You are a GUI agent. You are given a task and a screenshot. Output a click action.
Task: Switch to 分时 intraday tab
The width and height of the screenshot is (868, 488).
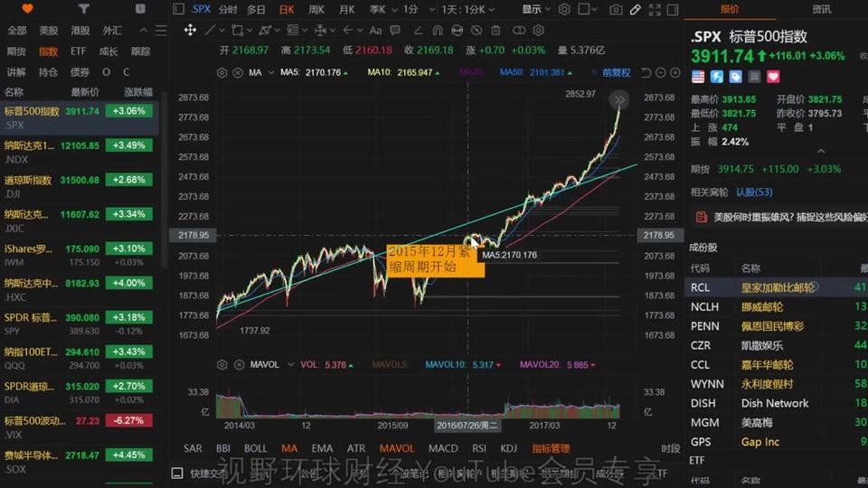228,10
